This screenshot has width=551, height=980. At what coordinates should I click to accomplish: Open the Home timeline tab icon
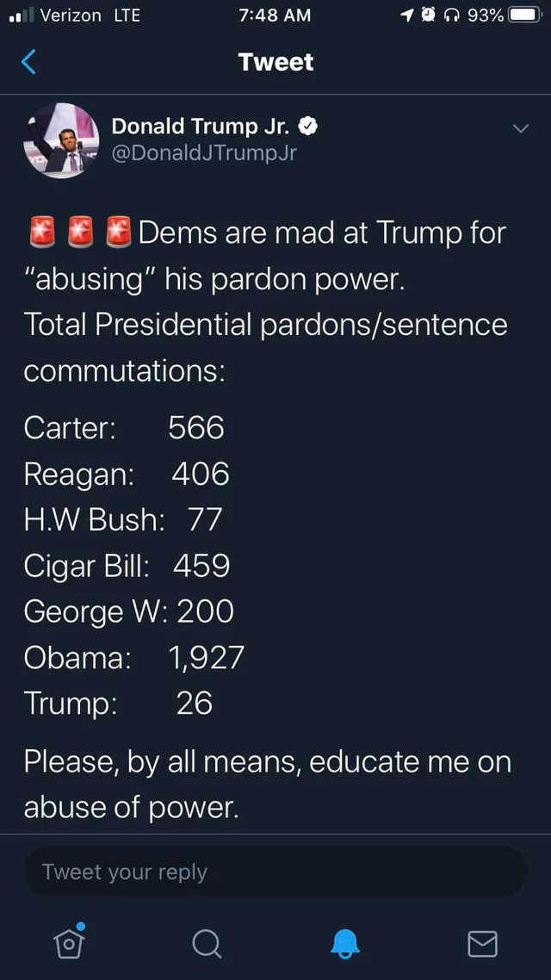(x=69, y=942)
